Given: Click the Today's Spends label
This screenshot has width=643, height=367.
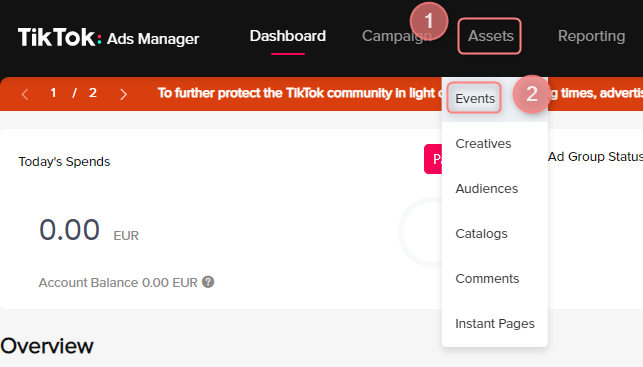Looking at the screenshot, I should [64, 162].
